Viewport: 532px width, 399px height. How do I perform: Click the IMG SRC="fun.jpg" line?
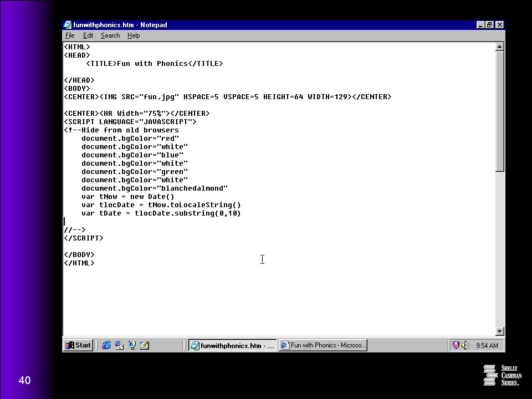pyautogui.click(x=228, y=96)
